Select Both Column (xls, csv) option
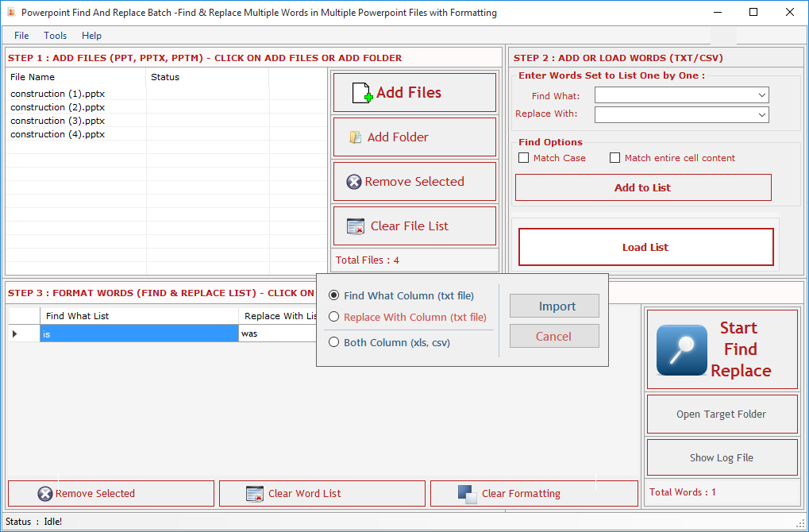 333,342
